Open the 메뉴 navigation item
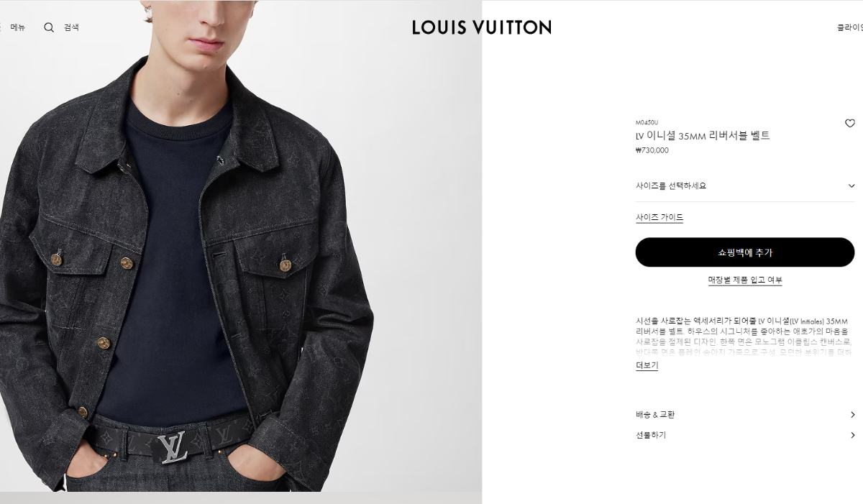 click(x=17, y=27)
